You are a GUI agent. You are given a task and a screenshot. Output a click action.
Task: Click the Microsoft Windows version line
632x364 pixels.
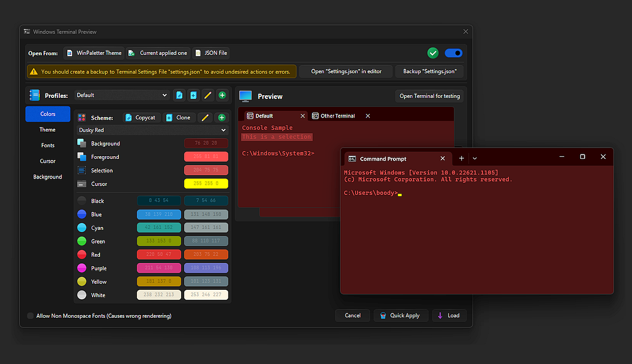421,173
